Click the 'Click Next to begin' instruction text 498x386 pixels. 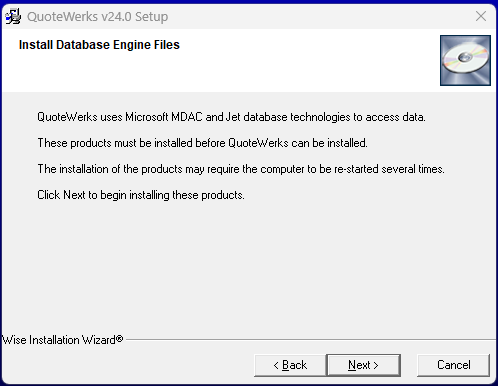[141, 195]
